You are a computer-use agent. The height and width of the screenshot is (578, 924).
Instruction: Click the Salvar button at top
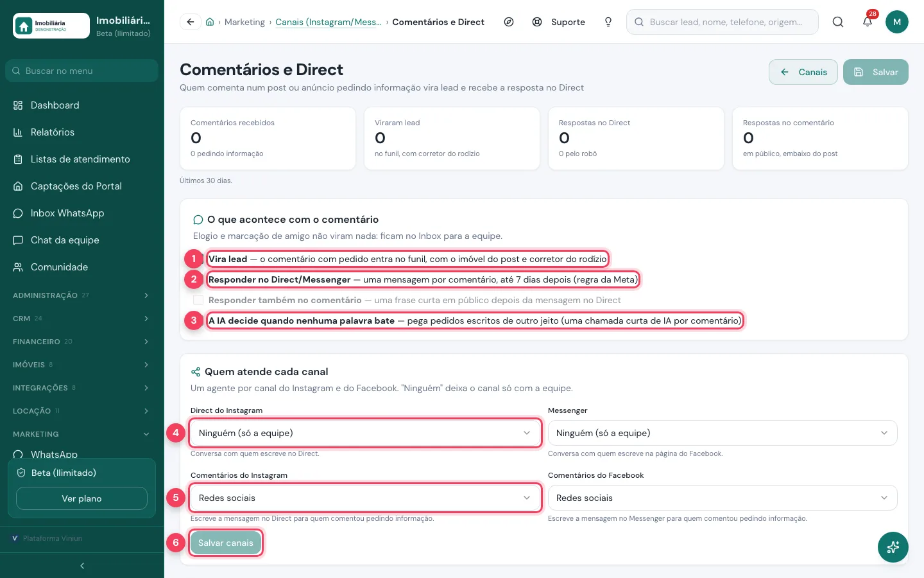876,72
